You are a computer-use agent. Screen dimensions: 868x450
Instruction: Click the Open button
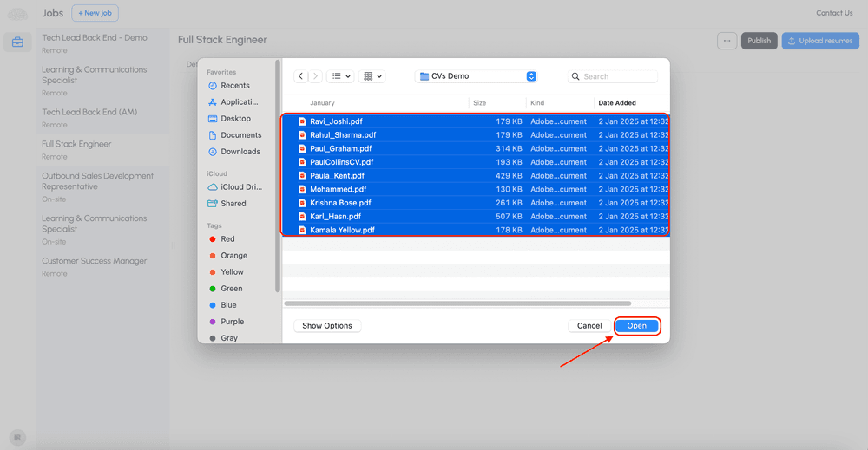tap(637, 326)
